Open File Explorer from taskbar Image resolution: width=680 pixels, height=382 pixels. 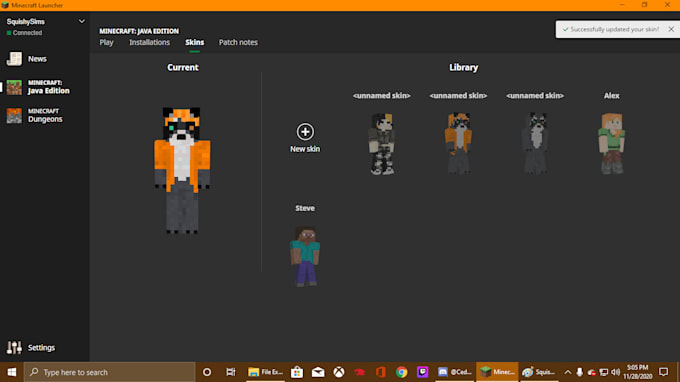(x=265, y=372)
